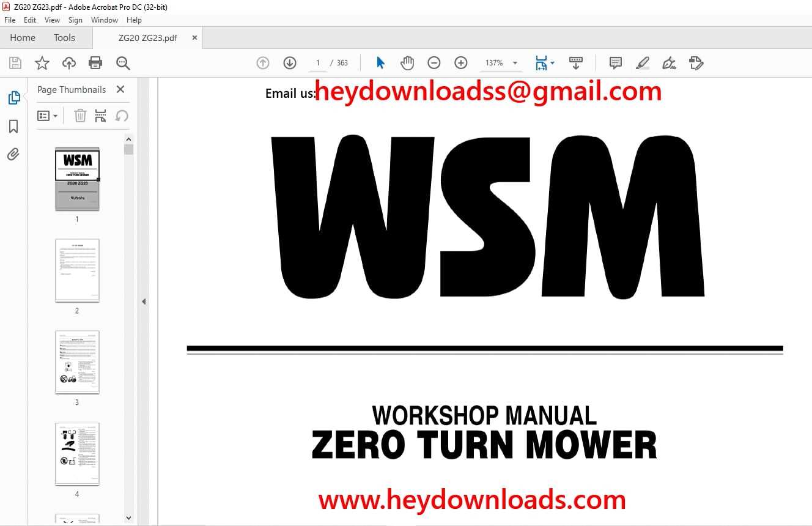Image resolution: width=812 pixels, height=526 pixels.
Task: Click the Page Thumbnails panel title
Action: (x=72, y=89)
